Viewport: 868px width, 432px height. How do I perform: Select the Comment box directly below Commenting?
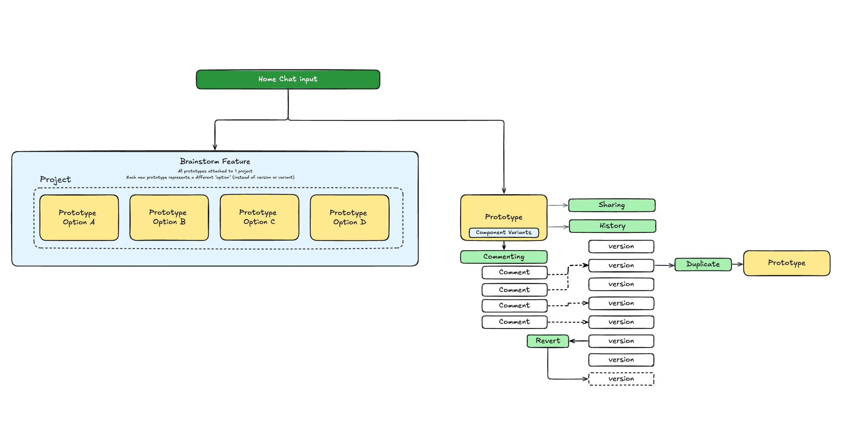(514, 273)
